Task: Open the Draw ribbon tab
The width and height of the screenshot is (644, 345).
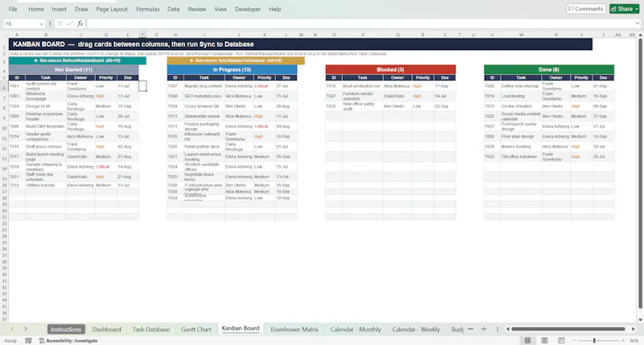Action: click(81, 9)
